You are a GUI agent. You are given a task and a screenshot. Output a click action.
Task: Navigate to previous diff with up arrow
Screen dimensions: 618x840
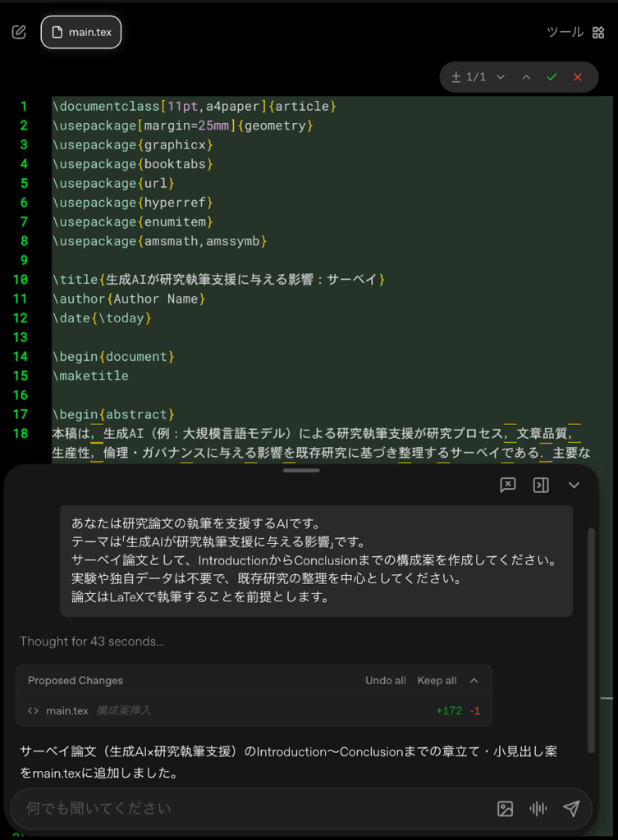point(526,76)
